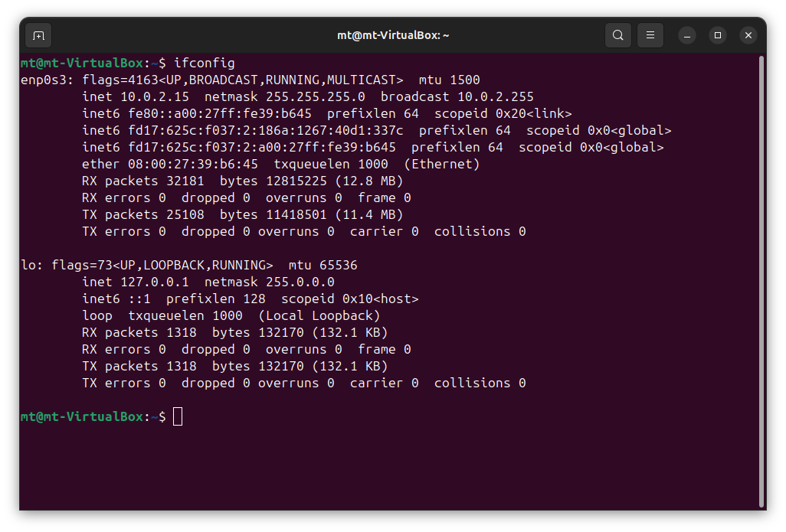The width and height of the screenshot is (786, 532).
Task: Click the search magnifier icon
Action: (617, 35)
